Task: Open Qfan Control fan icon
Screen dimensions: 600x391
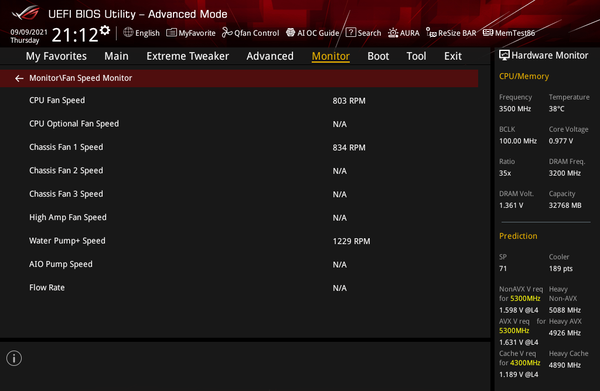Action: point(227,33)
